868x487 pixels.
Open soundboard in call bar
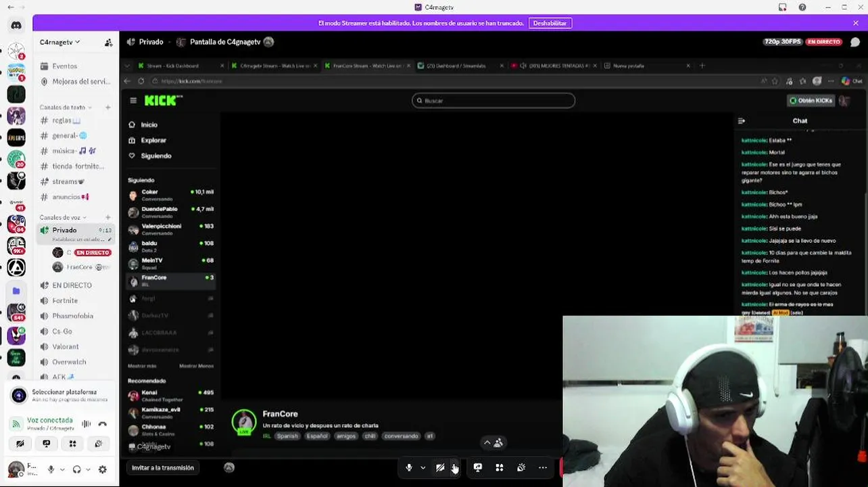[521, 467]
